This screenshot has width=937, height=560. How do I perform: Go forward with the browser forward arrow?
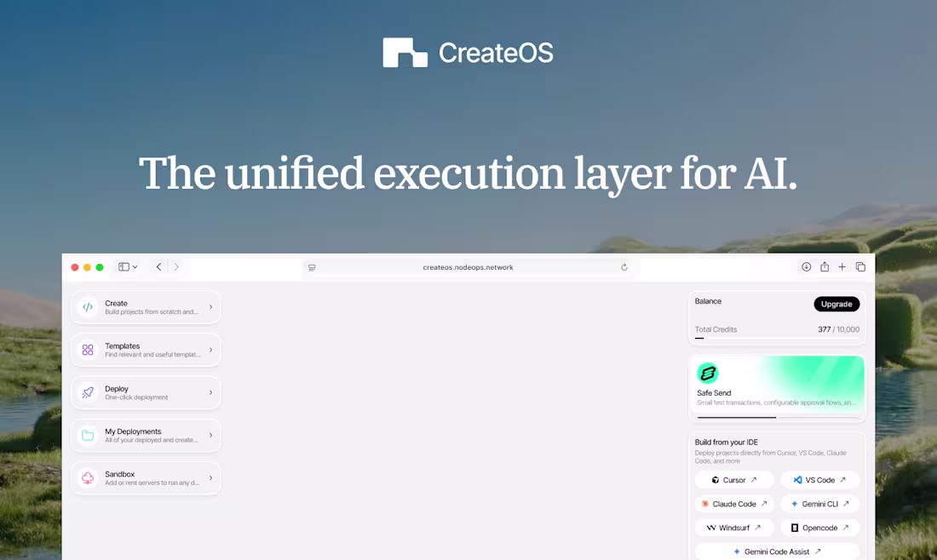coord(176,267)
